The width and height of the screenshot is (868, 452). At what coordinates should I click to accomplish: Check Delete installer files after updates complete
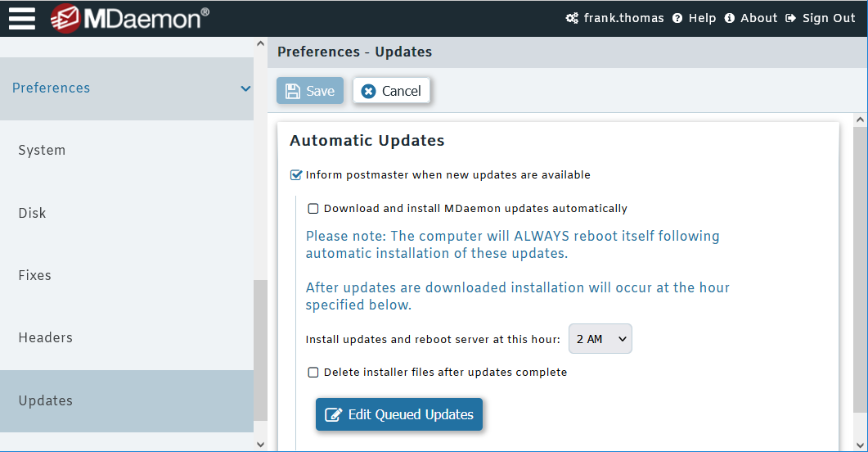tap(313, 373)
